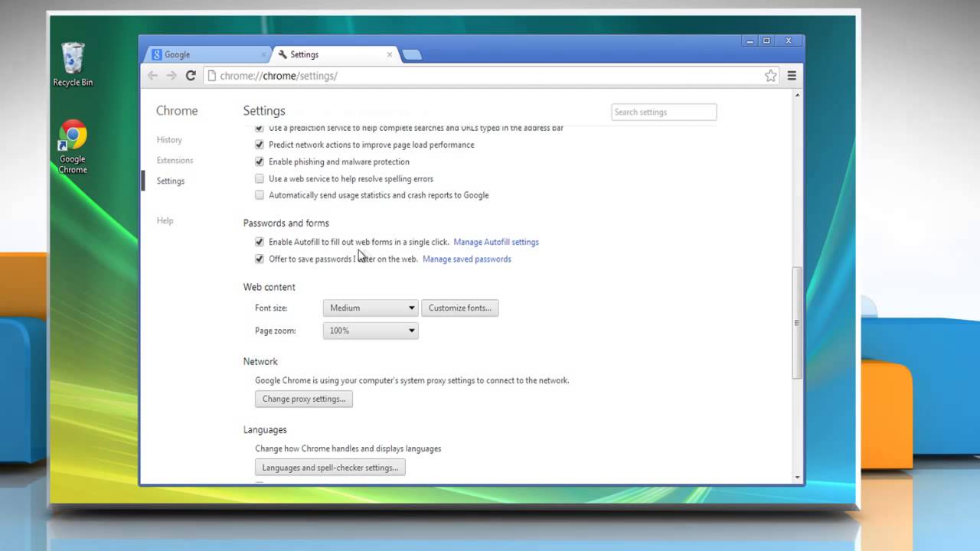Screen dimensions: 980x551
Task: Click the browser forward arrow
Action: (x=171, y=76)
